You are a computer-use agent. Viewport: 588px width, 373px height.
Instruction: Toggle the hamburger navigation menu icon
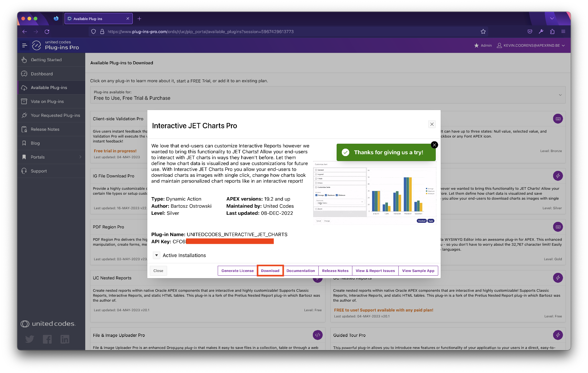click(25, 45)
